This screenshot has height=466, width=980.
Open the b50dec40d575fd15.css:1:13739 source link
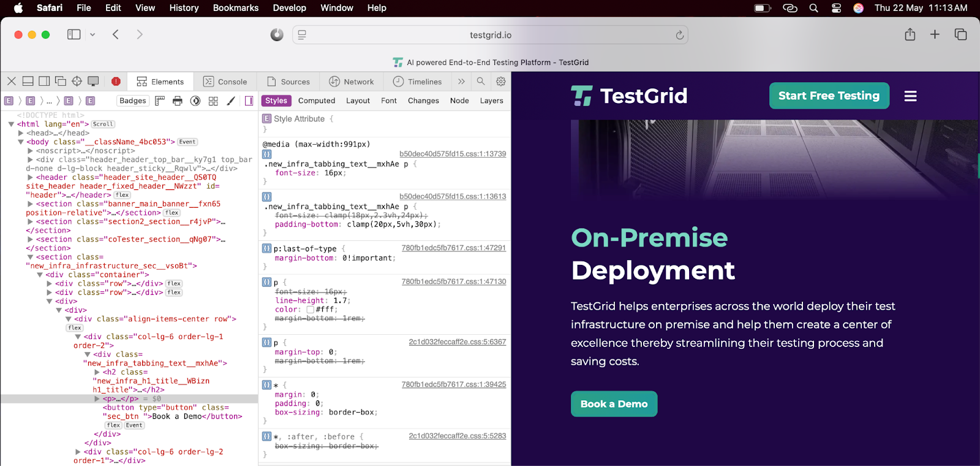pyautogui.click(x=453, y=154)
